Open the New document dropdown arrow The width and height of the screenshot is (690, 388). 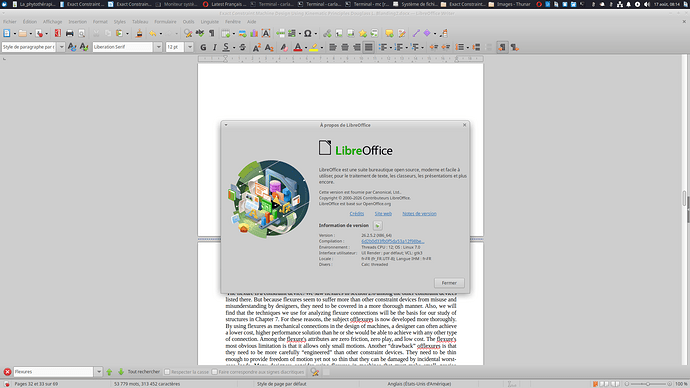pos(15,33)
